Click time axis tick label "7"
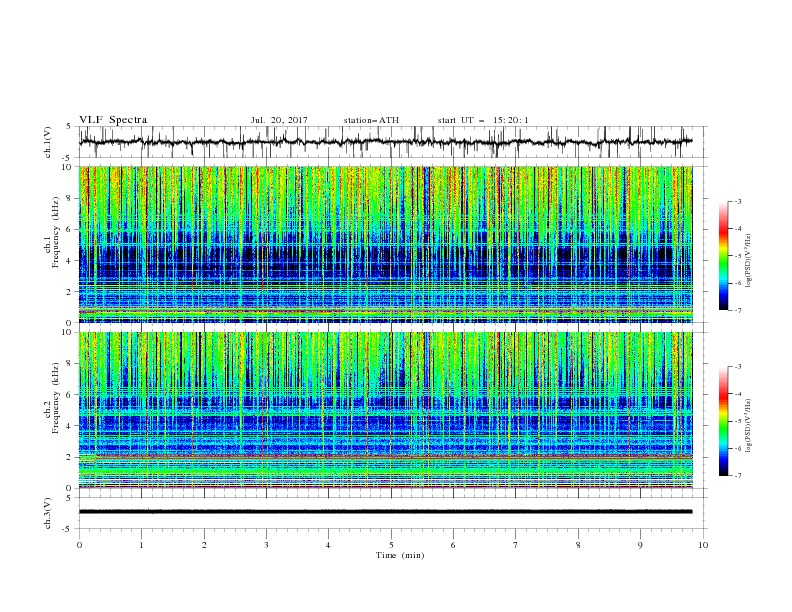This screenshot has height=612, width=792. (x=516, y=545)
